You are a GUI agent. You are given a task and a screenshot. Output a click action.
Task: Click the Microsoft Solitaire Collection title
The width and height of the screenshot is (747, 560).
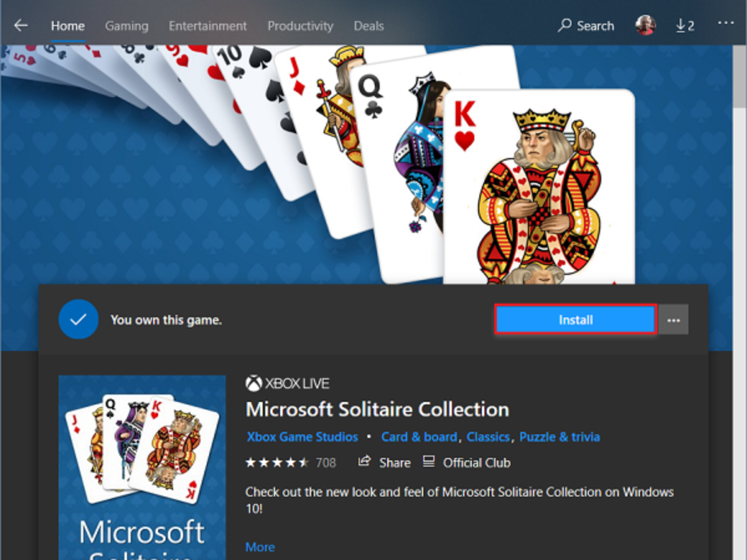pyautogui.click(x=377, y=409)
